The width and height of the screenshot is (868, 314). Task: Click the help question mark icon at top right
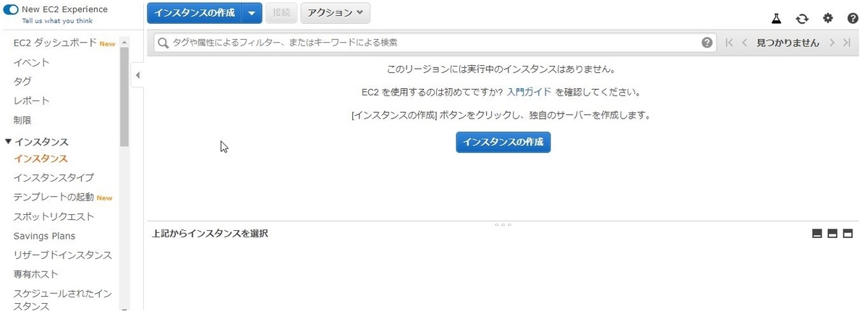point(853,19)
